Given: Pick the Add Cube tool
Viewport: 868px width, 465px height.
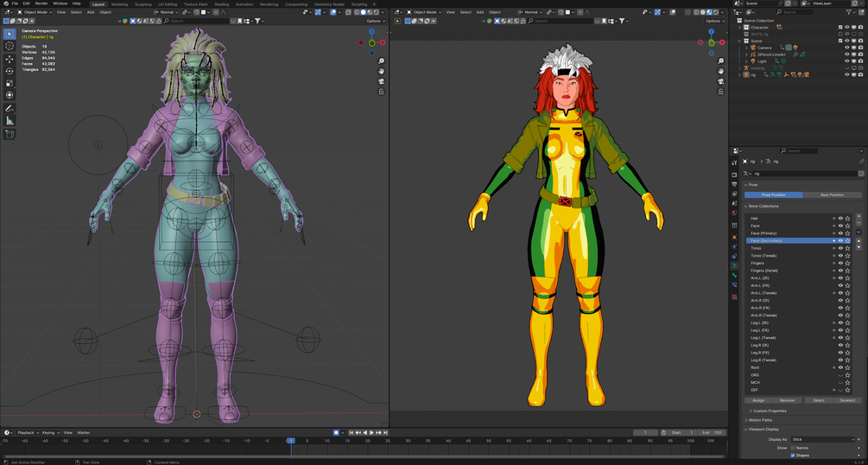Looking at the screenshot, I should click(10, 134).
